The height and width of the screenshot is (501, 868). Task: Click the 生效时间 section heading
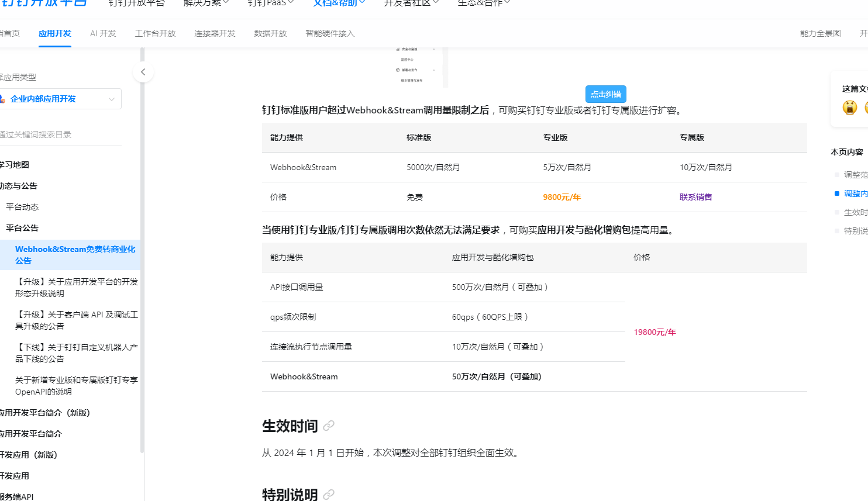click(x=290, y=426)
